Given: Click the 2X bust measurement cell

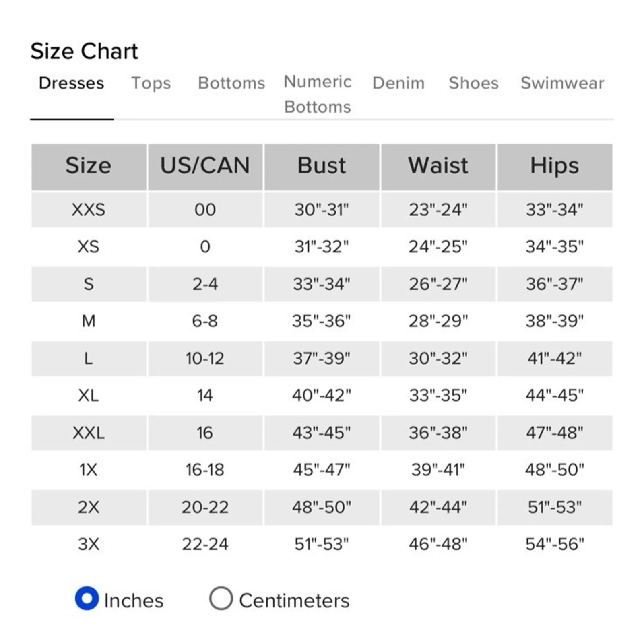Looking at the screenshot, I should pyautogui.click(x=322, y=507).
